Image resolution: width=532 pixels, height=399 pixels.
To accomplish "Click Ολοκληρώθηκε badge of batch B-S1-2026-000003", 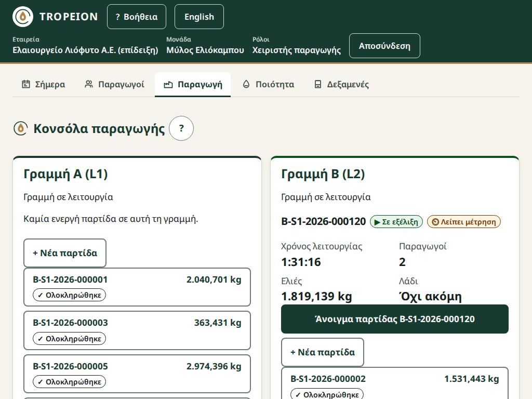I will point(69,339).
